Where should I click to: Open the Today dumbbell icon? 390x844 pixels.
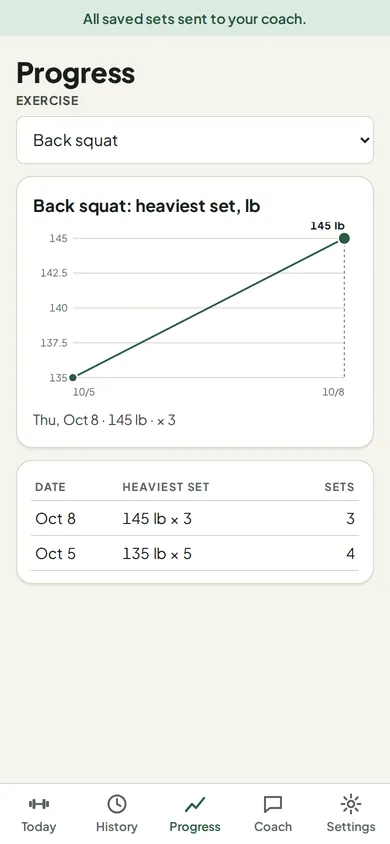click(x=39, y=804)
